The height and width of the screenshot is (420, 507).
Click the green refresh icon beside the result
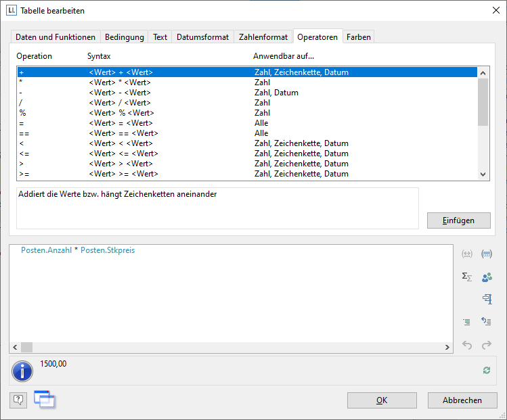click(486, 370)
